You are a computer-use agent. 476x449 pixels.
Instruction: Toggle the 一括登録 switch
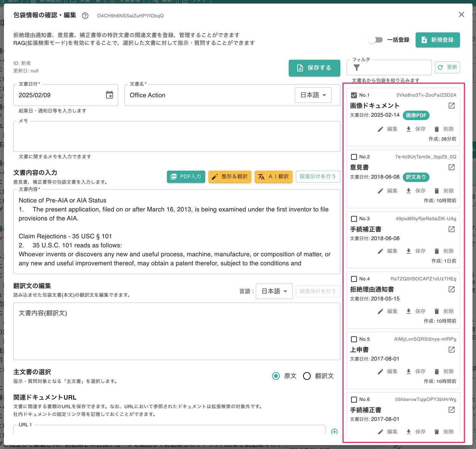tap(376, 40)
